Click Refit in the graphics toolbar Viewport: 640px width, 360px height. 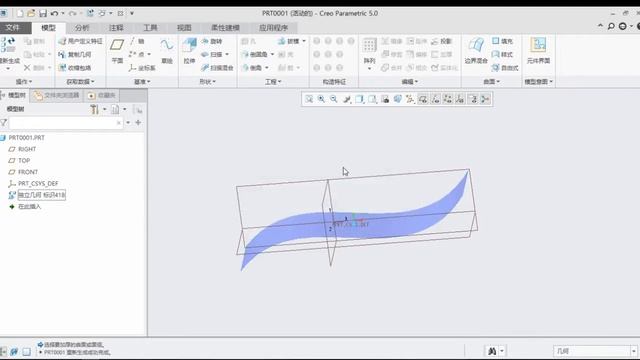point(309,99)
